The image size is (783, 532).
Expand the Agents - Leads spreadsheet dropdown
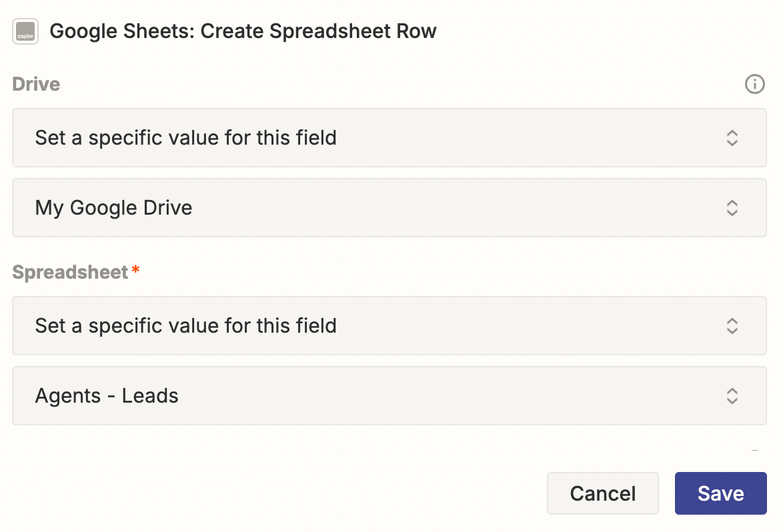click(389, 396)
